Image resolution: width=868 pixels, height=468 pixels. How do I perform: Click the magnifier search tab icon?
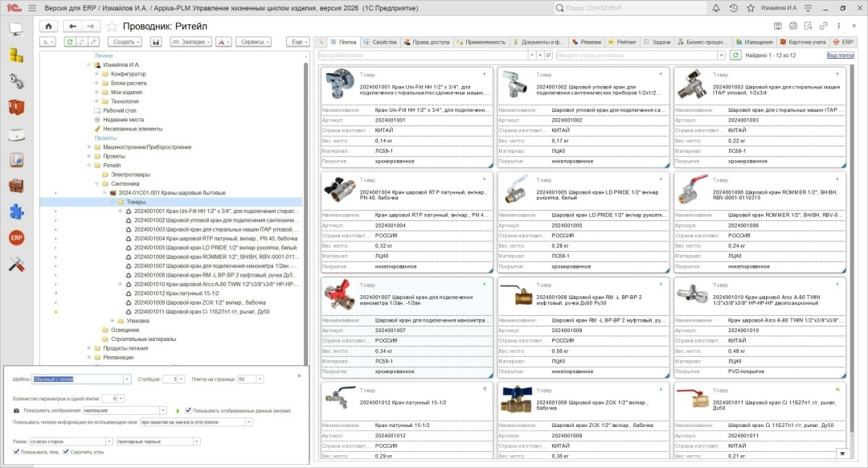(320, 42)
